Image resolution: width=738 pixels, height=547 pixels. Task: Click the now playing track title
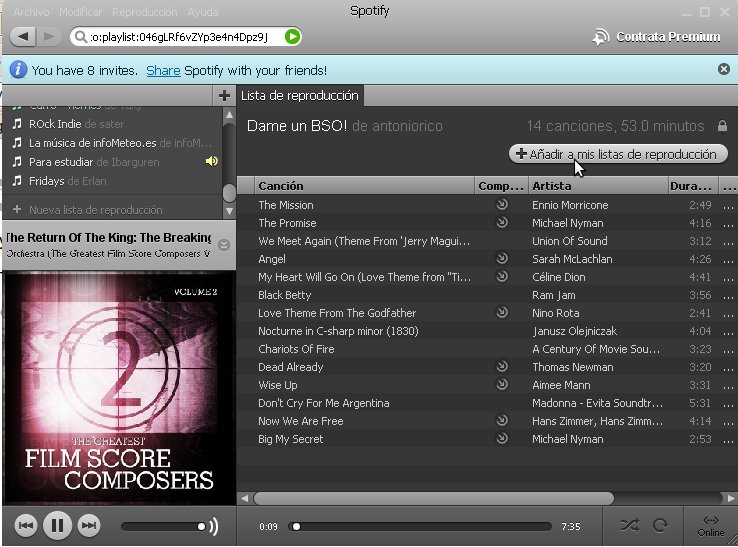pyautogui.click(x=109, y=238)
